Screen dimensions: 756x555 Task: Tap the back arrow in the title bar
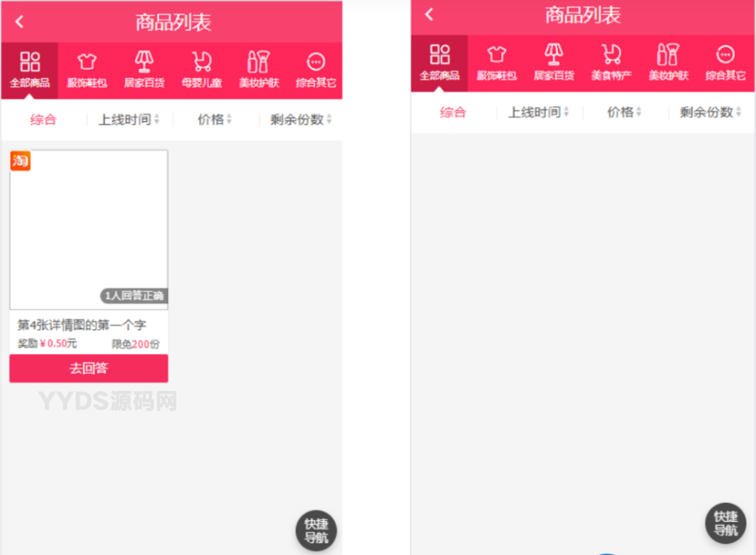(x=18, y=20)
